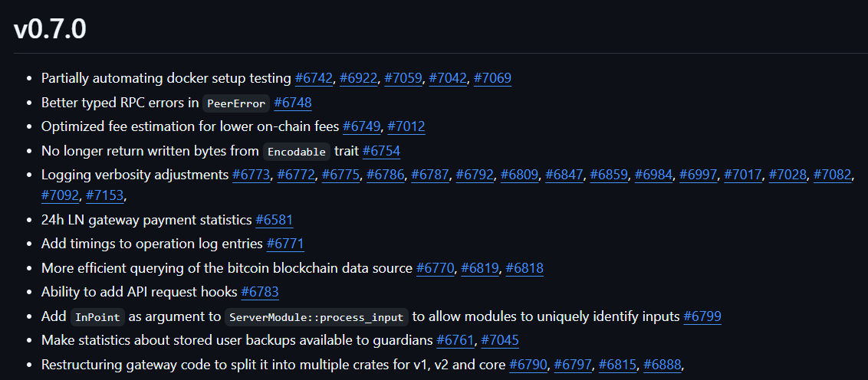This screenshot has width=868, height=380.
Task: Open pull request link #7153
Action: pos(105,196)
